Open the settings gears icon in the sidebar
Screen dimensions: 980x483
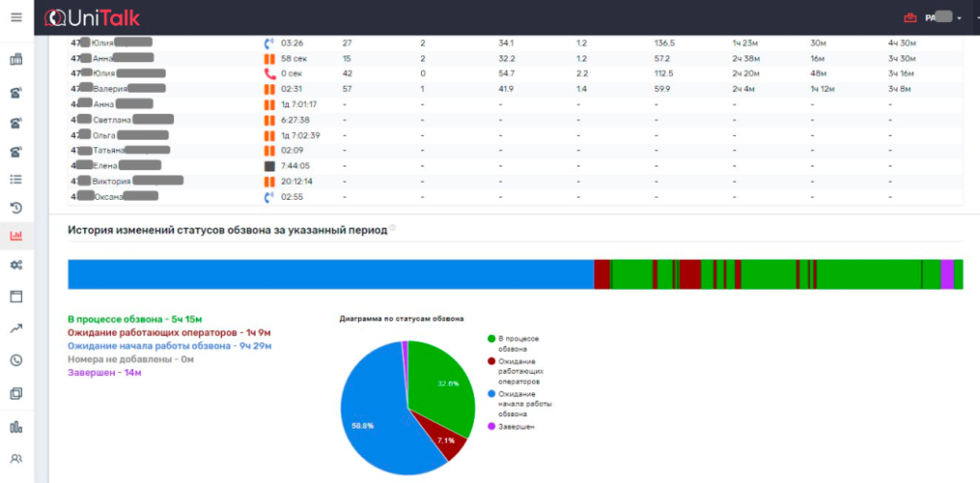[16, 265]
